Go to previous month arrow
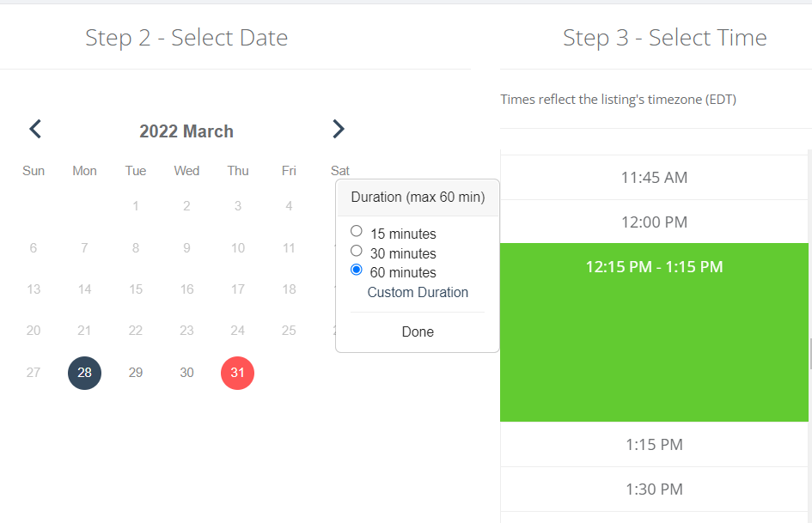The height and width of the screenshot is (523, 812). 35,130
